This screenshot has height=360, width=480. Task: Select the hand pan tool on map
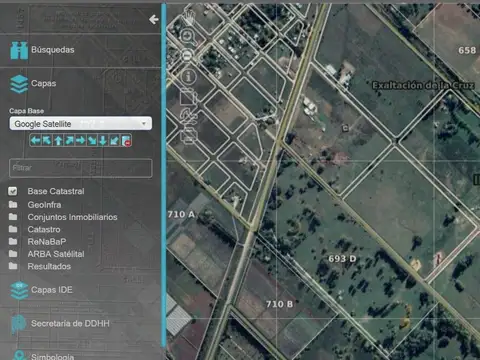pyautogui.click(x=189, y=17)
